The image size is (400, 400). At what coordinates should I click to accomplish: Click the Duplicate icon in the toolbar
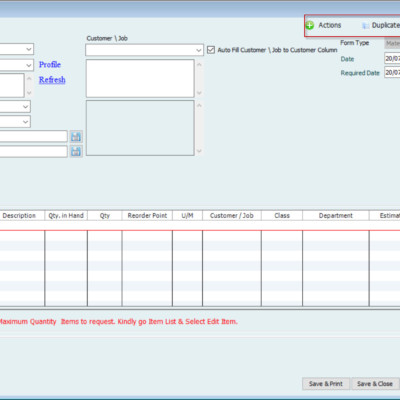click(366, 26)
